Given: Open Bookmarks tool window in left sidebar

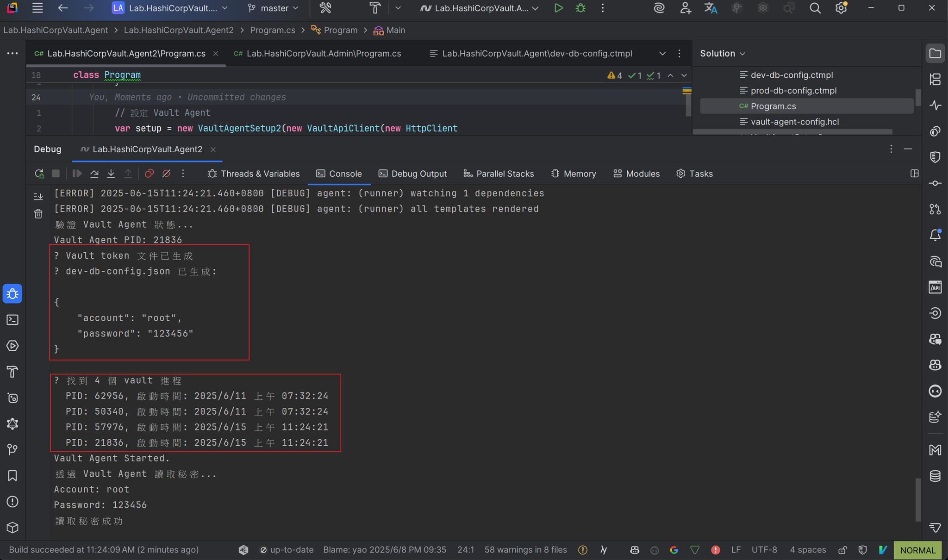Looking at the screenshot, I should click(12, 475).
